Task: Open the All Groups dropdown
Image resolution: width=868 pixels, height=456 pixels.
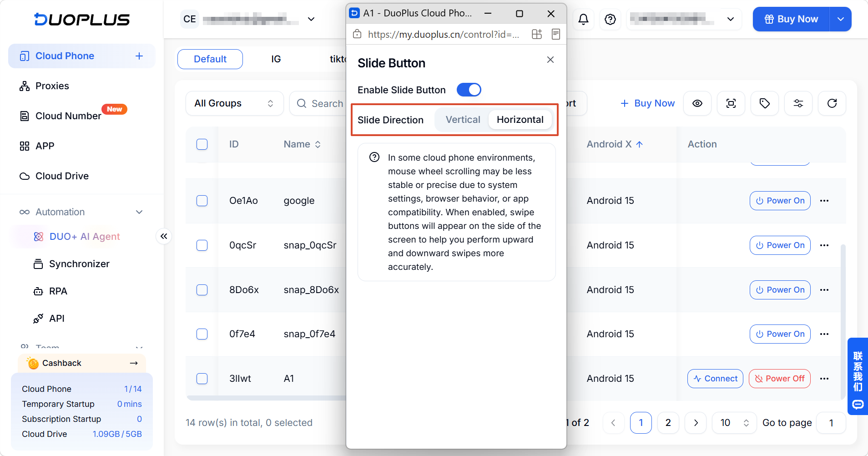Action: [x=234, y=103]
